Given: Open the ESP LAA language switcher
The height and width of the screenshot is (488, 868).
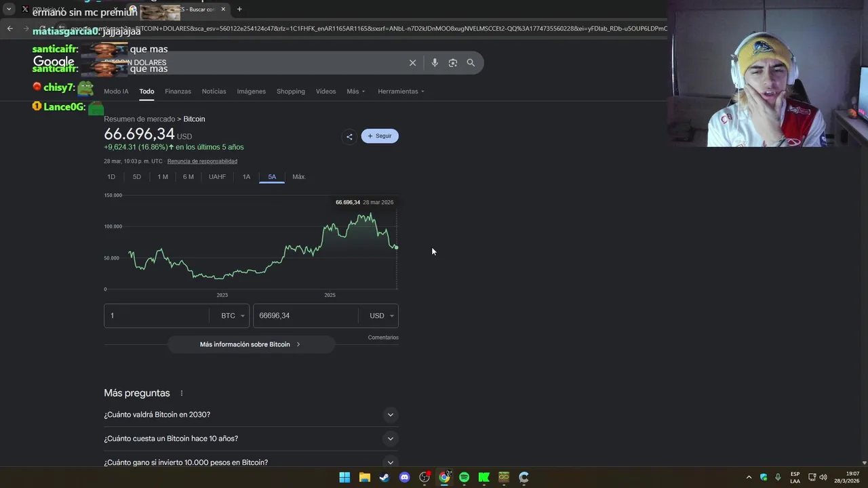Looking at the screenshot, I should tap(795, 477).
